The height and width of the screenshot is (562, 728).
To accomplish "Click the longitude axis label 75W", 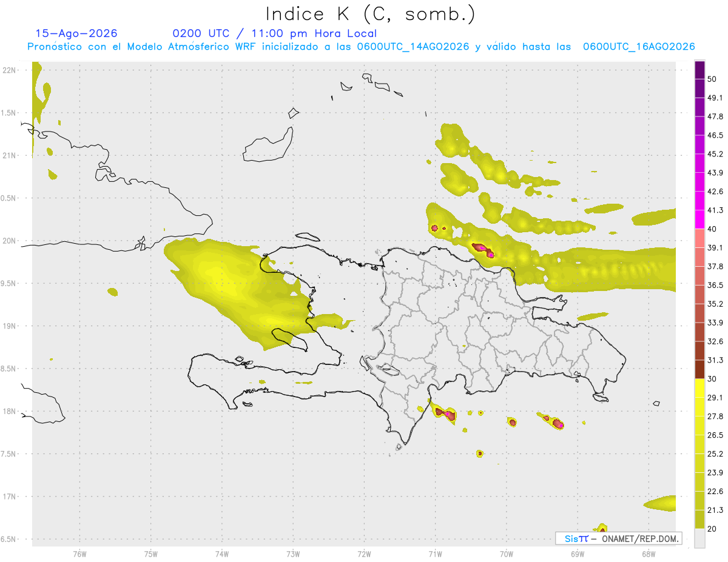I will coord(150,554).
